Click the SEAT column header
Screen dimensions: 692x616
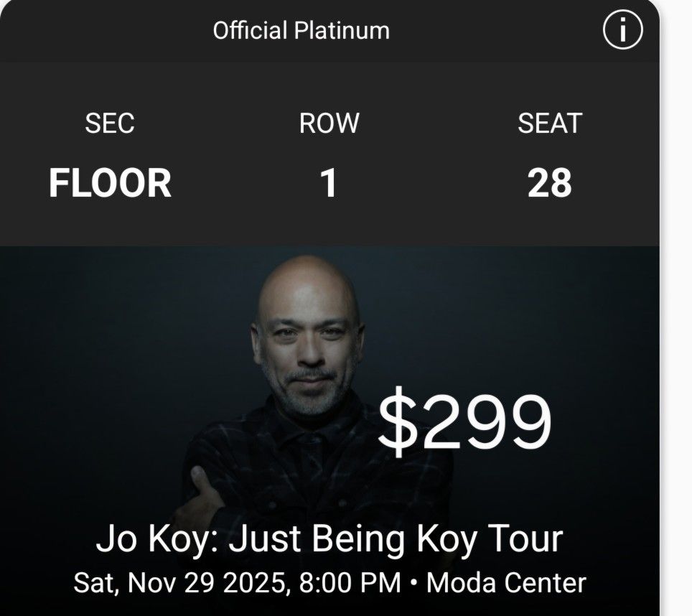(550, 123)
